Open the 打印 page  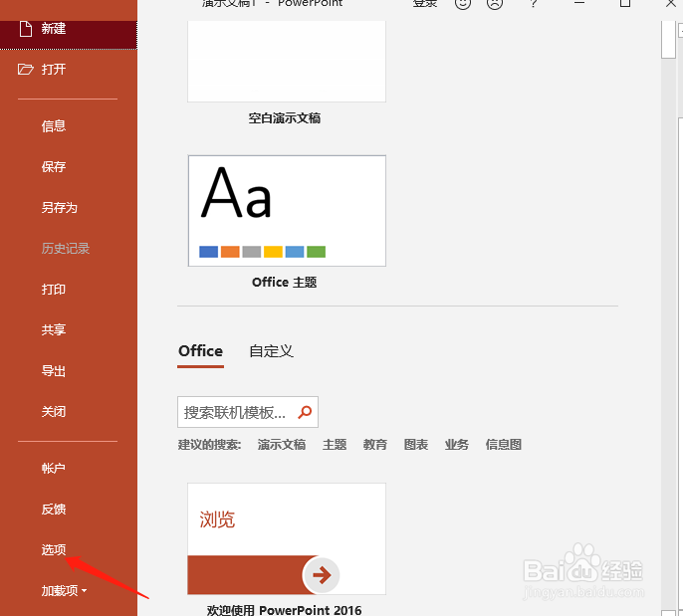pos(54,289)
